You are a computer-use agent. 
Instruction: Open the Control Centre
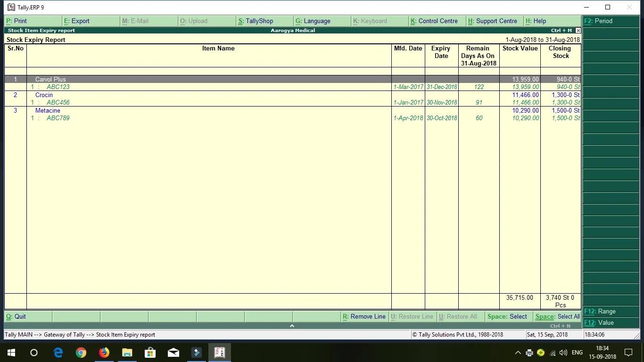coord(434,21)
